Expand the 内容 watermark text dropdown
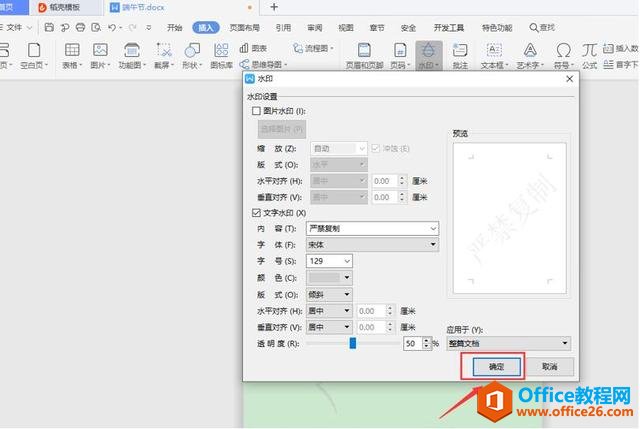 (x=432, y=229)
